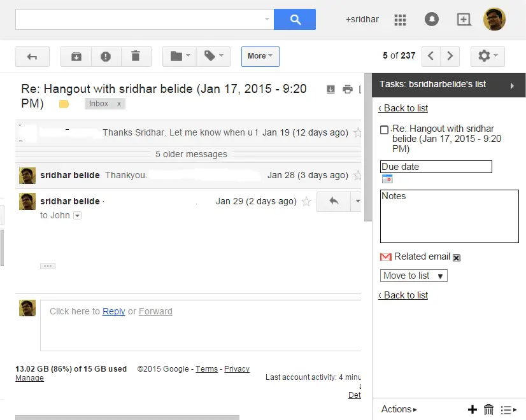Star the Jan 19 message
526x420 pixels.
point(358,133)
